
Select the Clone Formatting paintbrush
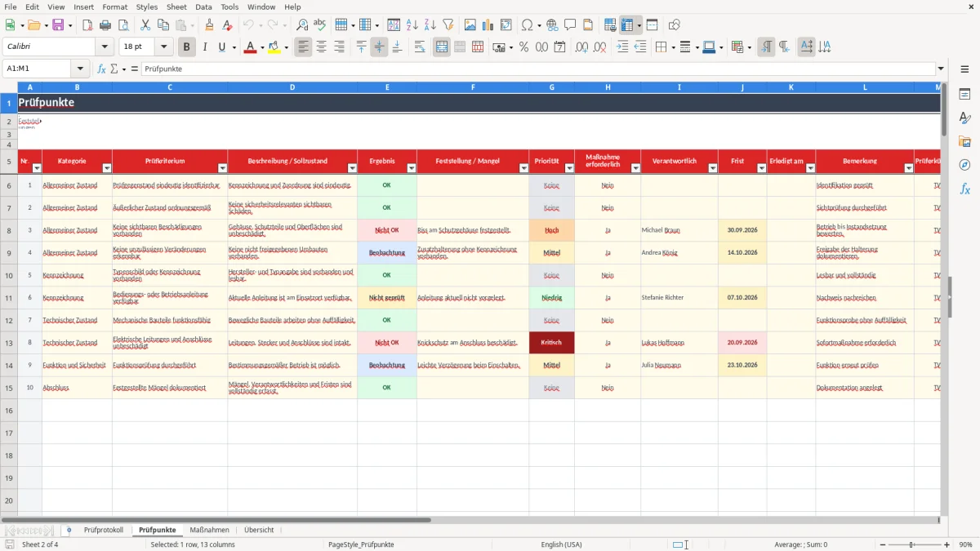(x=209, y=25)
